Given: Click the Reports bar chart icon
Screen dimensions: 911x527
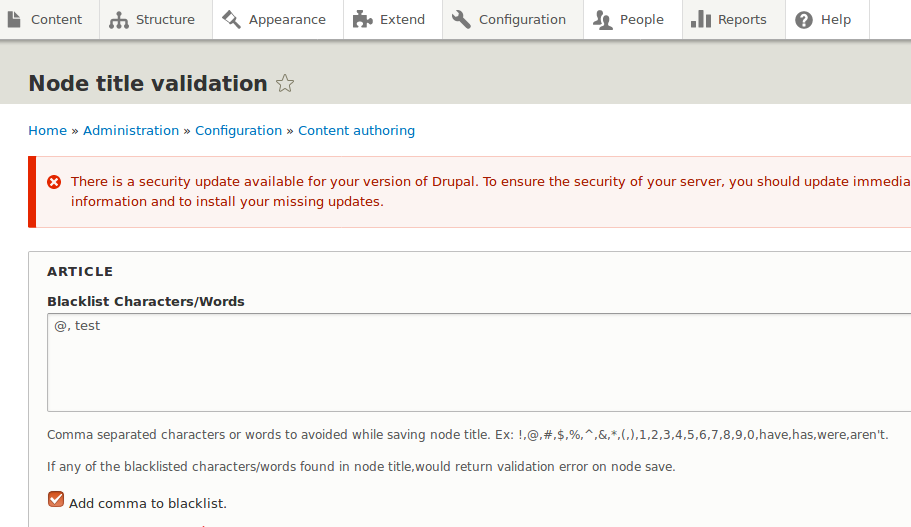Looking at the screenshot, I should point(701,19).
